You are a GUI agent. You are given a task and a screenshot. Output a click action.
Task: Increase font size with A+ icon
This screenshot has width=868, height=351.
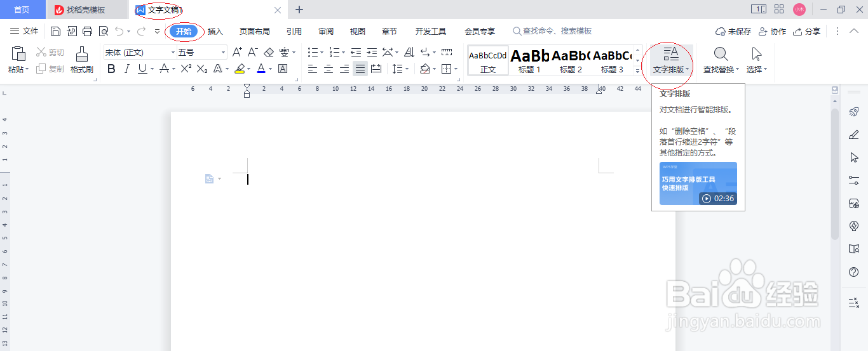click(237, 52)
